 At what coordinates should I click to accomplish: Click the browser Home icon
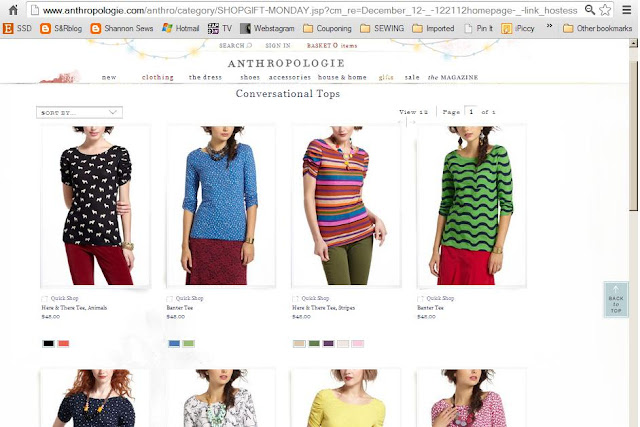(x=13, y=10)
